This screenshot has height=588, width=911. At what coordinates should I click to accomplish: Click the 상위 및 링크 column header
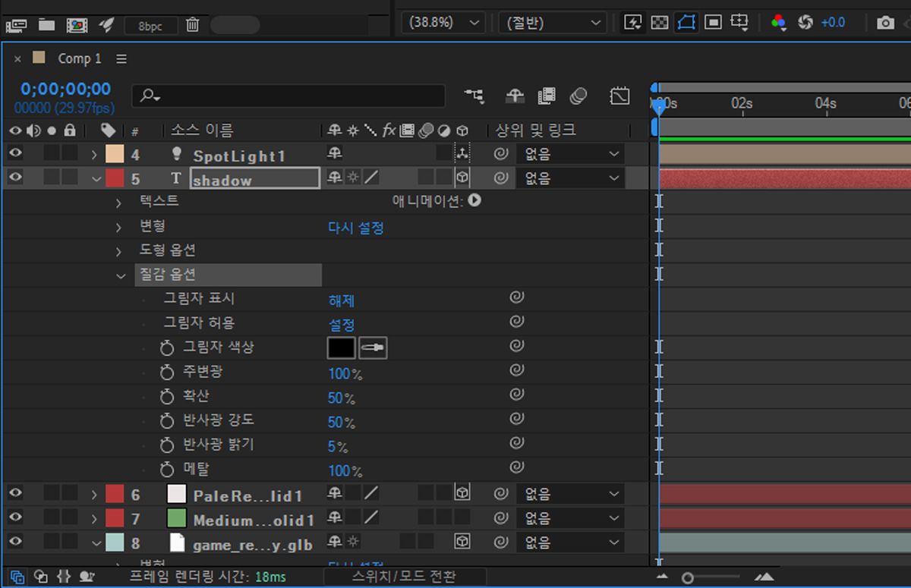(x=536, y=130)
